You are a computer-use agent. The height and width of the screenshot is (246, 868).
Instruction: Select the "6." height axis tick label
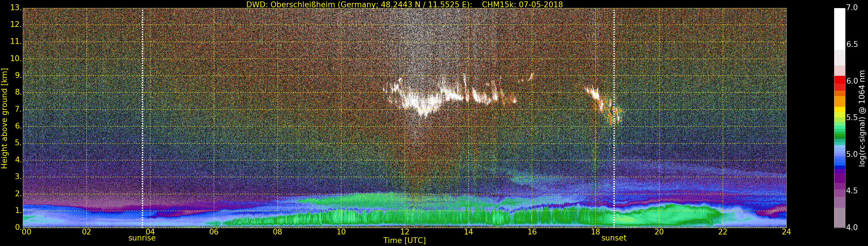tap(18, 126)
